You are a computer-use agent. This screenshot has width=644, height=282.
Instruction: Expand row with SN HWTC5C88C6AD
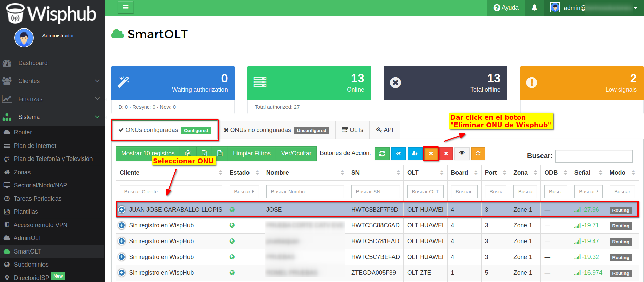tap(122, 225)
